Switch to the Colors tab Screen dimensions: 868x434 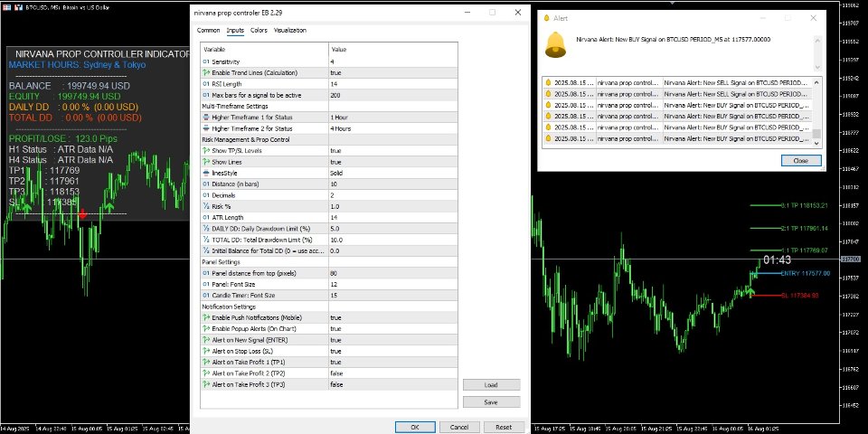[x=259, y=31]
